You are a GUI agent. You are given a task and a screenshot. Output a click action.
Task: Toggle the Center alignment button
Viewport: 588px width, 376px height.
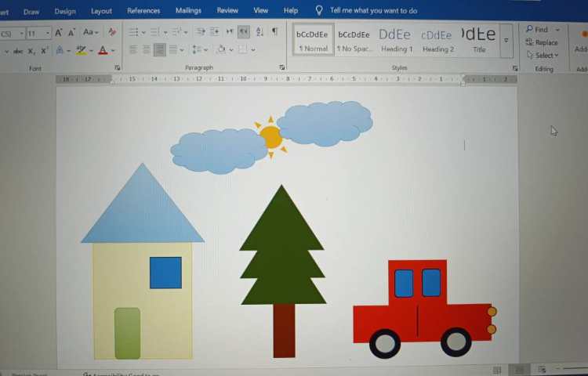click(x=146, y=50)
